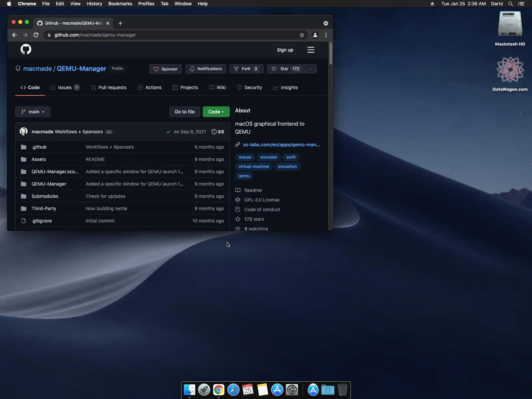This screenshot has height=399, width=532.
Task: Open Calendar from the Dock
Action: tap(248, 390)
